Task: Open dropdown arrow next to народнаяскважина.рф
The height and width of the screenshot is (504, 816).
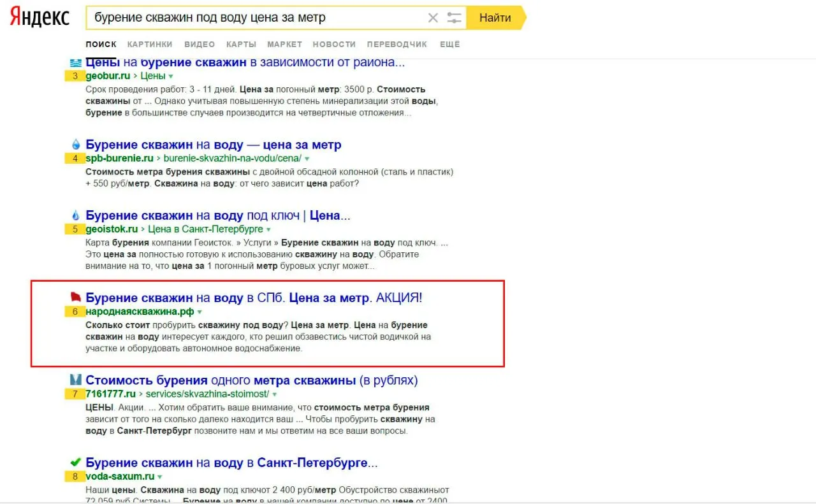Action: click(200, 312)
